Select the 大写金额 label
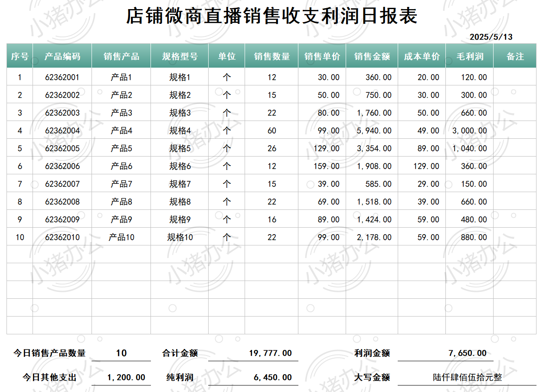This screenshot has height=392, width=543. click(372, 377)
